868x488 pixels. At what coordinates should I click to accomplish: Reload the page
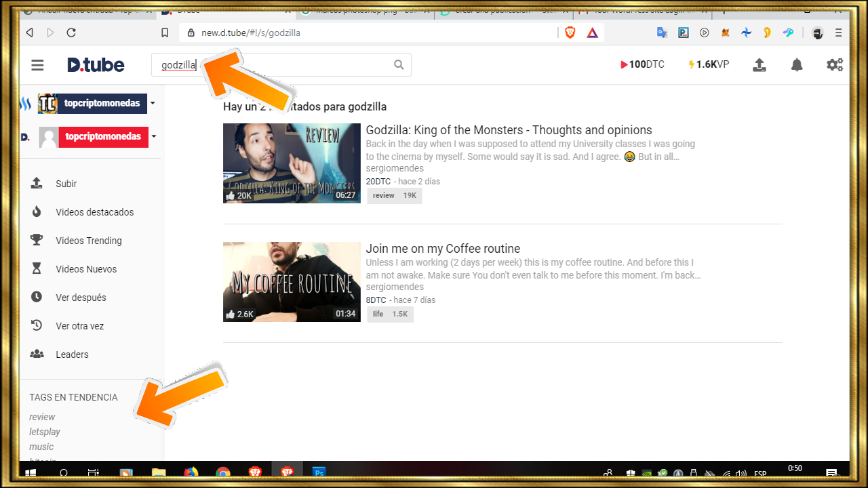[71, 33]
